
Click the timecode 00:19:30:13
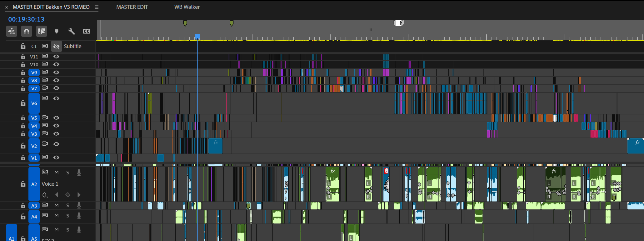pos(26,19)
